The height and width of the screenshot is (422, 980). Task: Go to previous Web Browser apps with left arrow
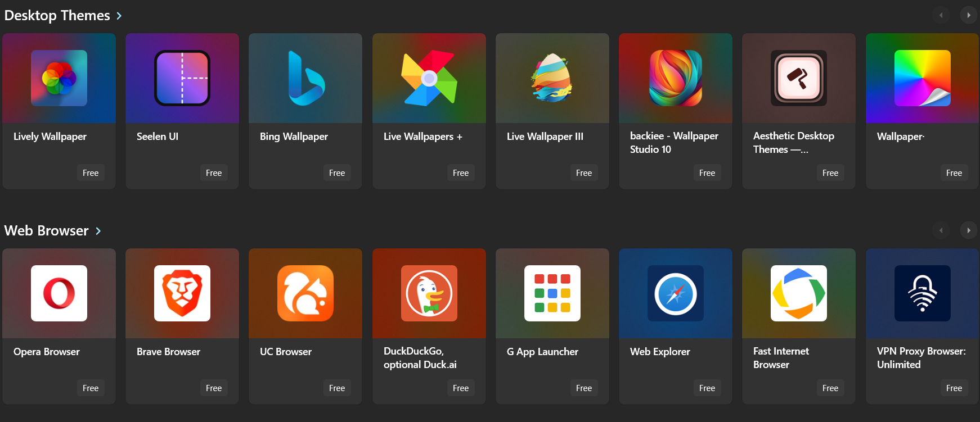941,230
